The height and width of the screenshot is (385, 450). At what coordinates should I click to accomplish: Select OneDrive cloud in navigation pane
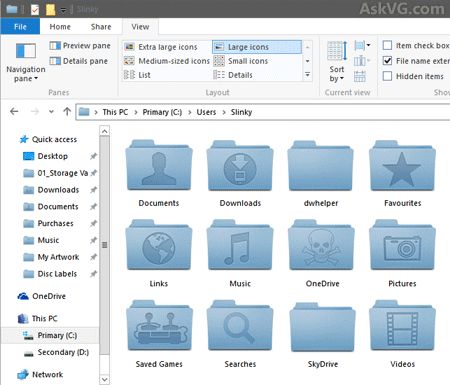(x=41, y=296)
